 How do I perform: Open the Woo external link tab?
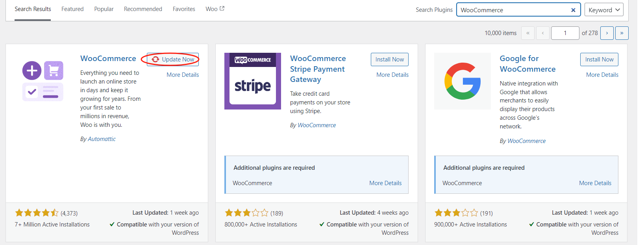(x=215, y=9)
